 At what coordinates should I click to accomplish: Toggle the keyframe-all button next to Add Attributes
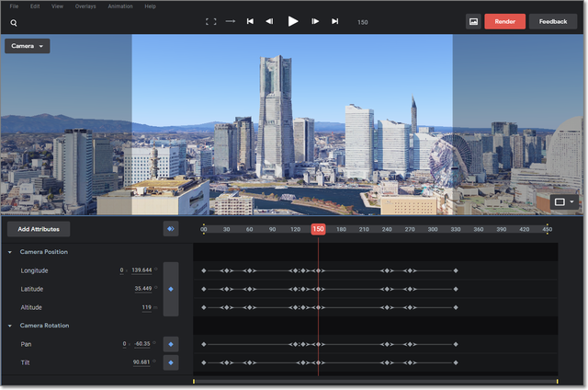coord(171,229)
